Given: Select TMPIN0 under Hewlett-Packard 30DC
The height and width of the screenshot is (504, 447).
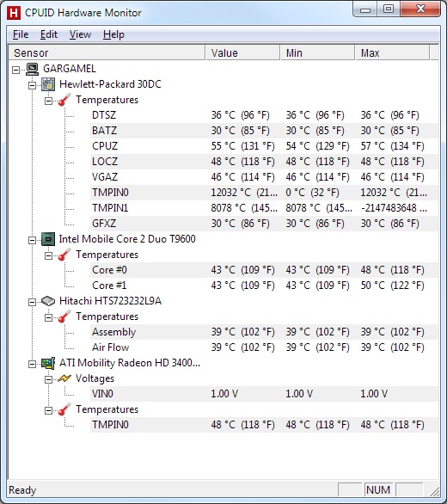Looking at the screenshot, I should click(265, 193).
